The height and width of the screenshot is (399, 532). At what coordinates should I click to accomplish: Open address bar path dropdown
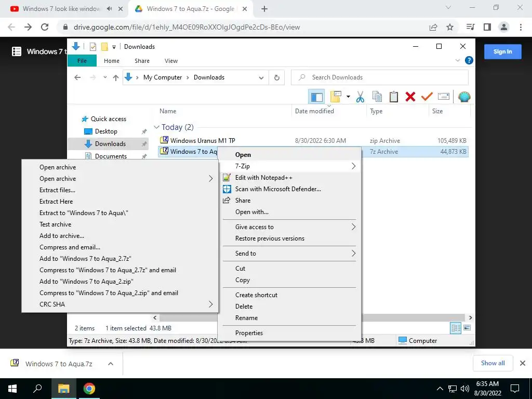pyautogui.click(x=261, y=78)
